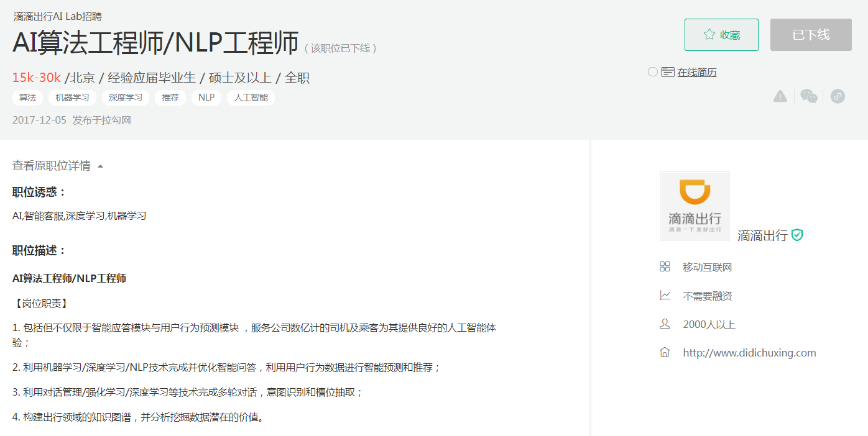Image resolution: width=868 pixels, height=436 pixels.
Task: Click the 深度学习 tag
Action: (126, 98)
